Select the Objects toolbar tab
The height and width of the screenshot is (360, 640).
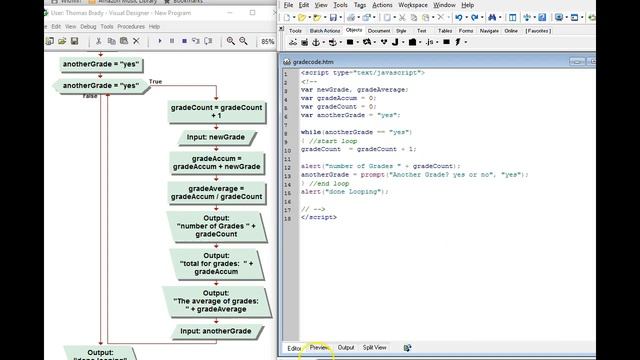point(354,30)
